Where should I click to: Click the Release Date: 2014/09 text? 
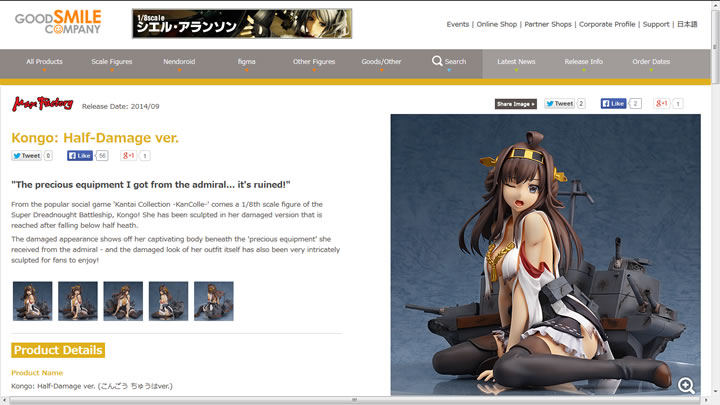tap(121, 107)
